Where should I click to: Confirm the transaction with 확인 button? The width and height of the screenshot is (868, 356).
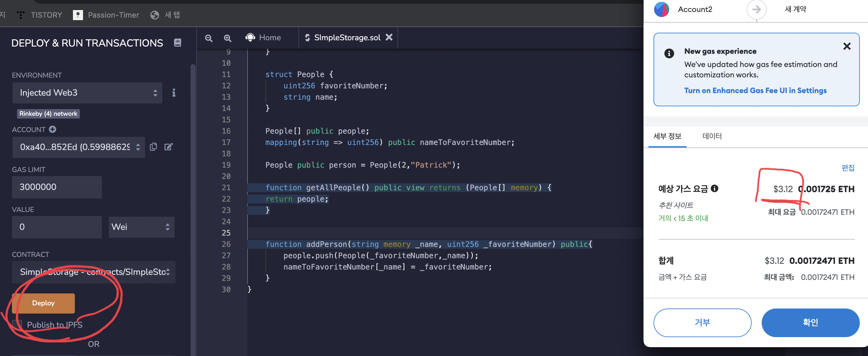pos(810,322)
